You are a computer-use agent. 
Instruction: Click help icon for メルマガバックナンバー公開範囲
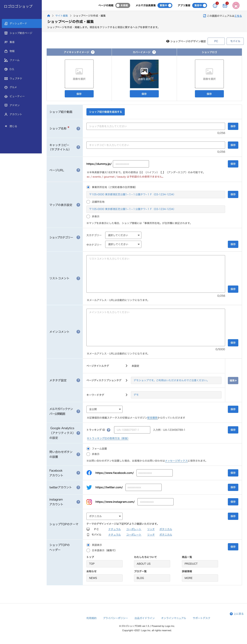(78, 411)
